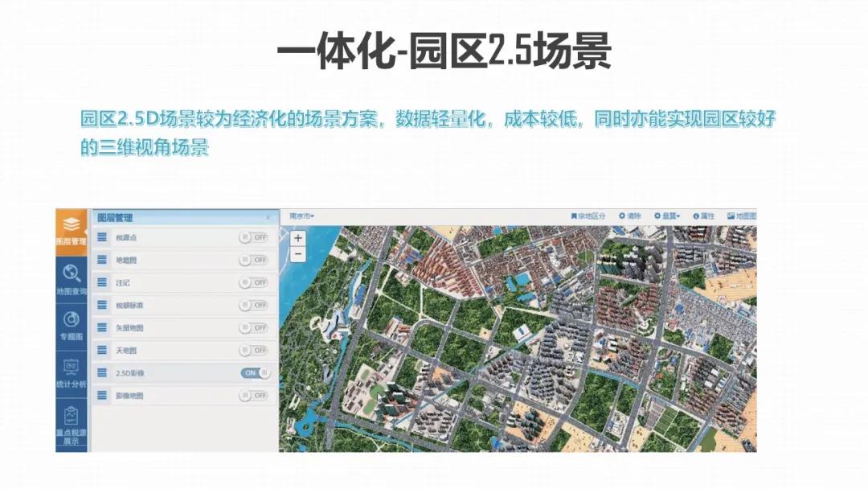Open the 重点税源展示 sidebar icon
Image resolution: width=868 pixels, height=489 pixels.
pyautogui.click(x=72, y=425)
